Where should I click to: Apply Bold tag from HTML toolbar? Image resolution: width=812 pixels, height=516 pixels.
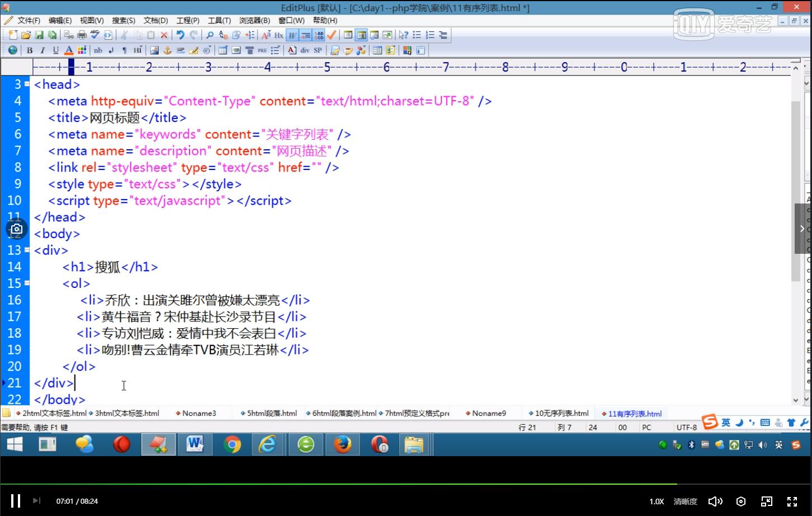[29, 50]
